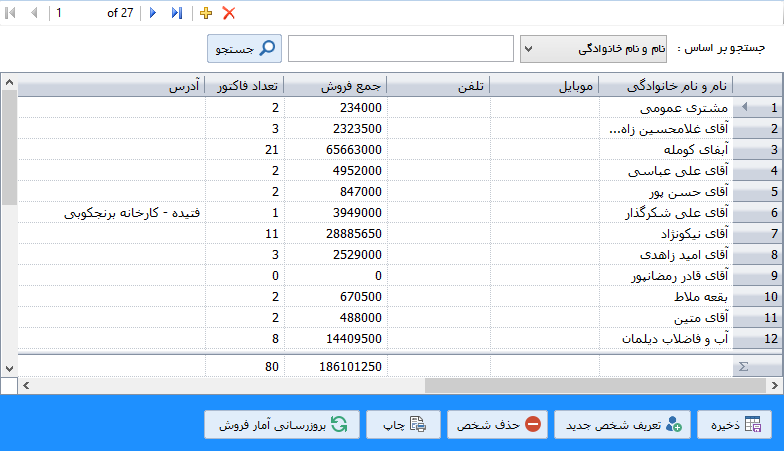784x451 pixels.
Task: Click the record number field in navigator
Action: 76,13
